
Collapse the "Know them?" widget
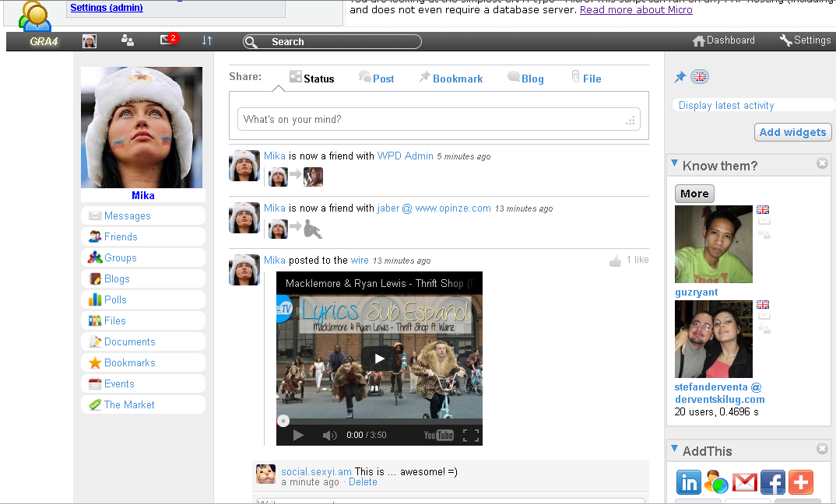point(673,164)
